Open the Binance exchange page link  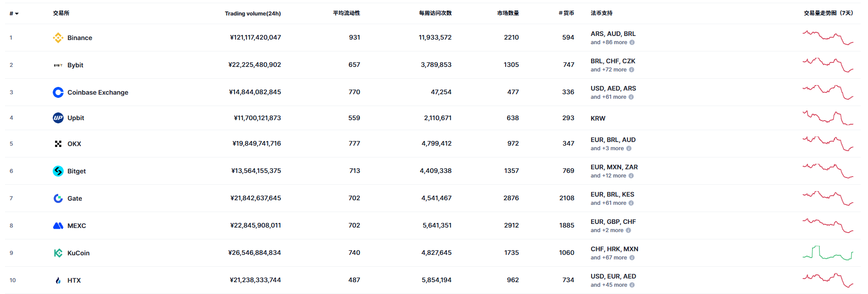(80, 37)
